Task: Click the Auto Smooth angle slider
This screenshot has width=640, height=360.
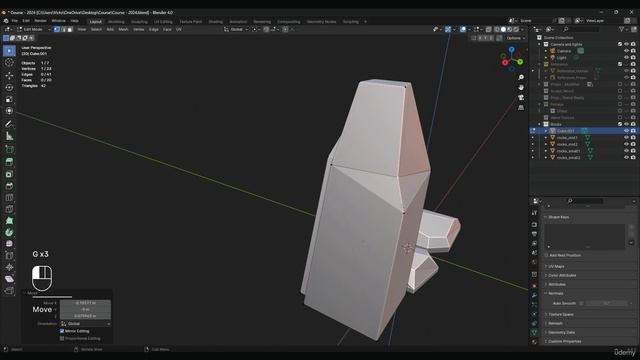Action: [607, 303]
